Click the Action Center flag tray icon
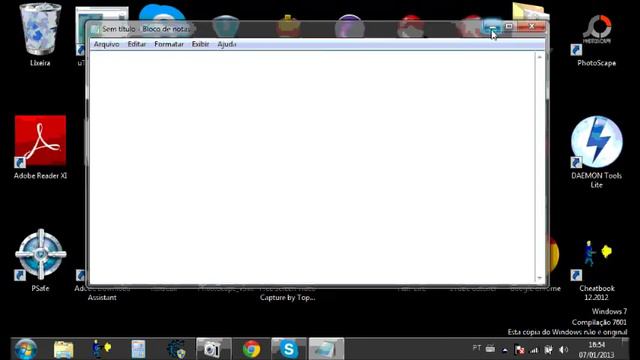Screen dimensions: 640x360 (520, 350)
